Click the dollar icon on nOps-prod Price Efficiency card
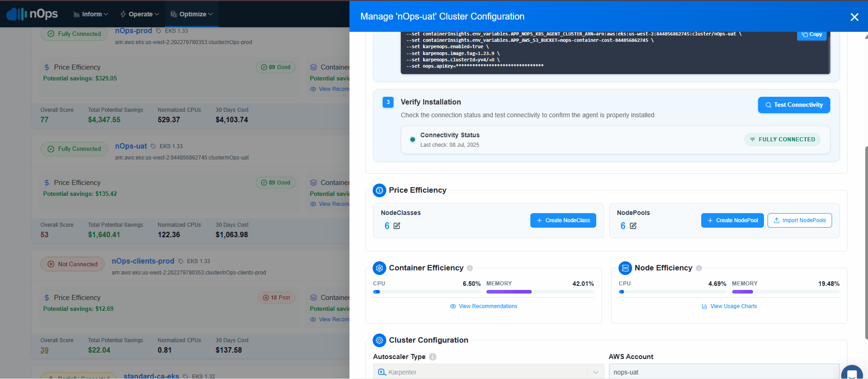Viewport: 868px width, 379px height. pyautogui.click(x=47, y=67)
